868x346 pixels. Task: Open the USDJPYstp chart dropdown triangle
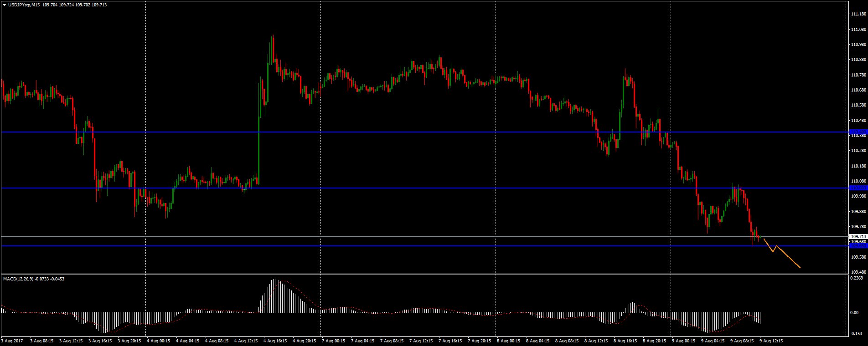tap(4, 5)
